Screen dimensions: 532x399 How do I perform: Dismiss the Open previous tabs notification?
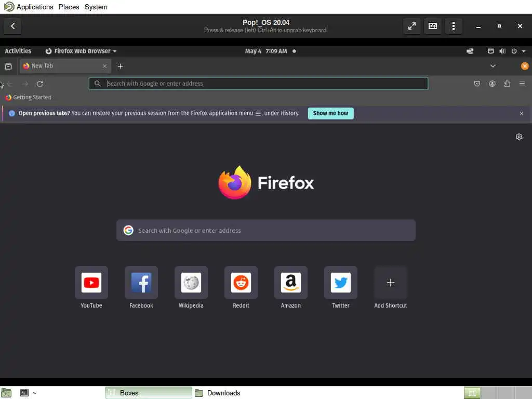click(522, 113)
